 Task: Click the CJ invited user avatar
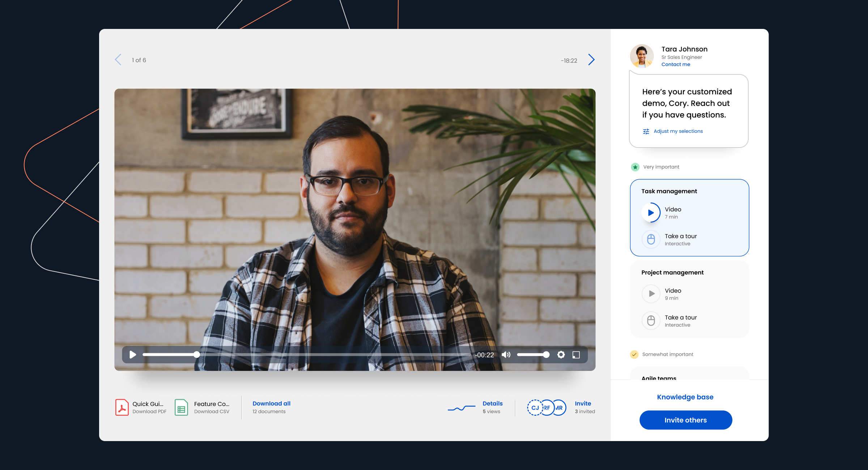coord(534,408)
